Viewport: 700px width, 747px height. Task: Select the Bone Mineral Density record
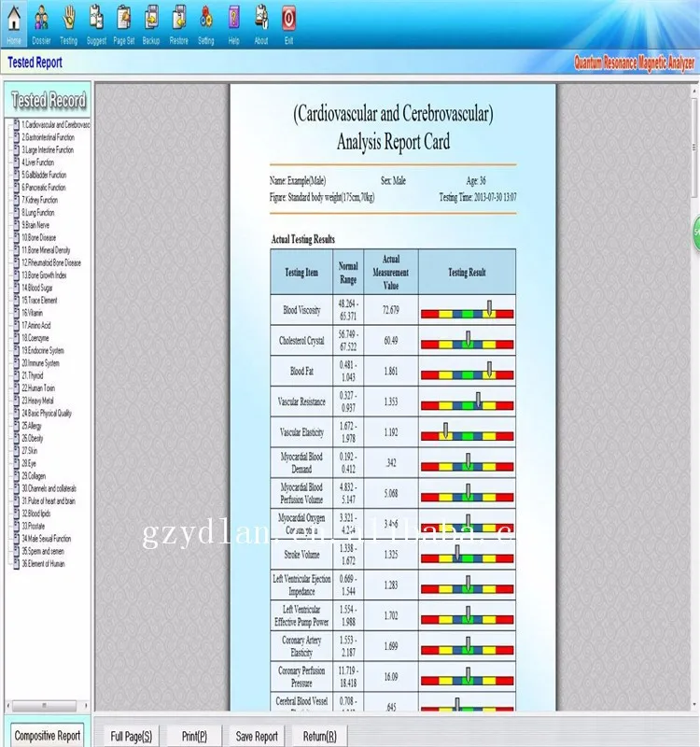tap(46, 250)
